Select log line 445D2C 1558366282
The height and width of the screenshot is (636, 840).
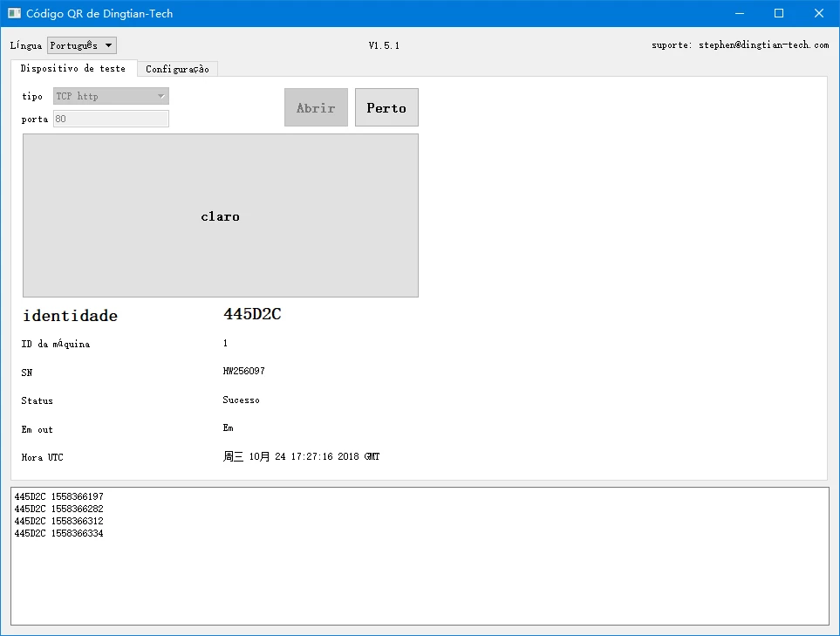click(x=59, y=509)
